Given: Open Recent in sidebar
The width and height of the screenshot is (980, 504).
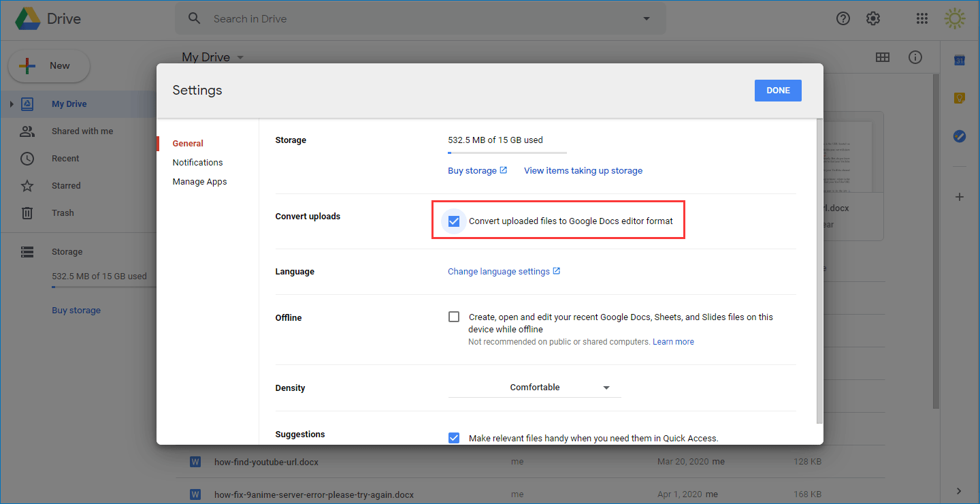Looking at the screenshot, I should [65, 159].
